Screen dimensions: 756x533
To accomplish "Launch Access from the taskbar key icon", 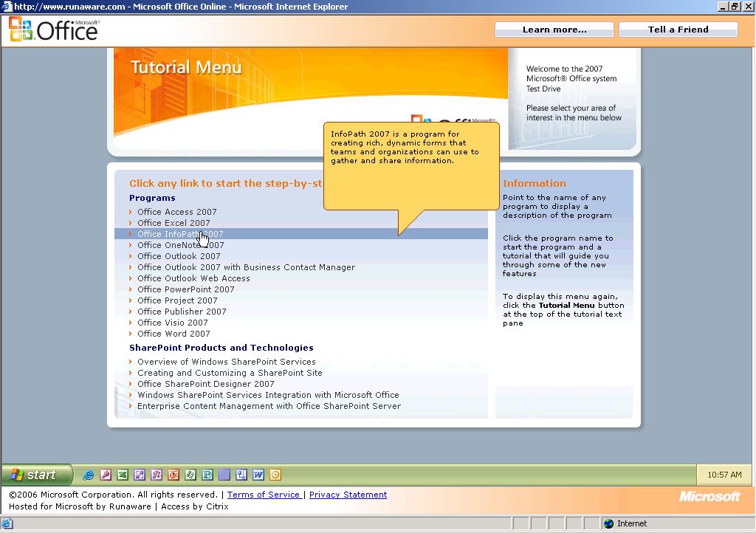I will tap(106, 475).
